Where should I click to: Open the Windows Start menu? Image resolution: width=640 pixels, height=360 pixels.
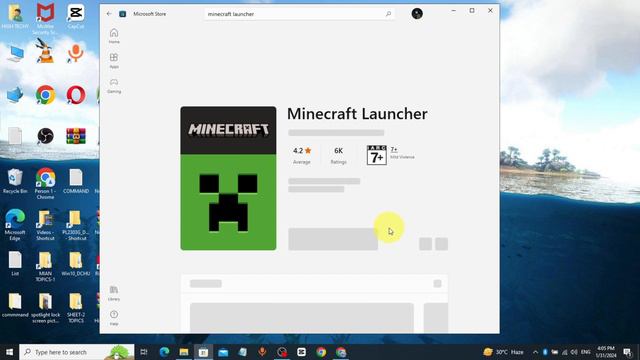[9, 352]
